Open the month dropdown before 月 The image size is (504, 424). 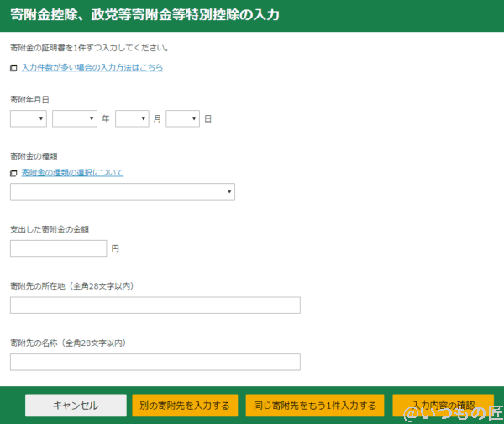(132, 119)
